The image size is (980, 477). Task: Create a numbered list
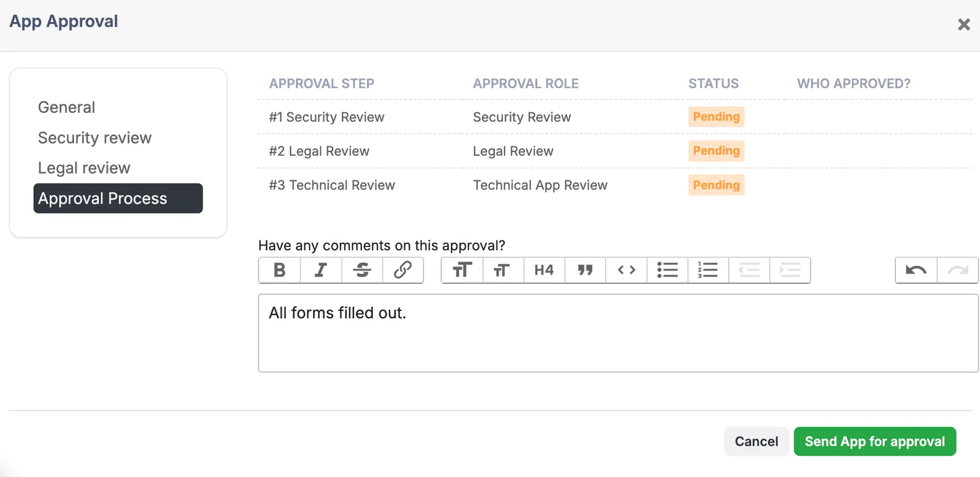click(x=708, y=270)
